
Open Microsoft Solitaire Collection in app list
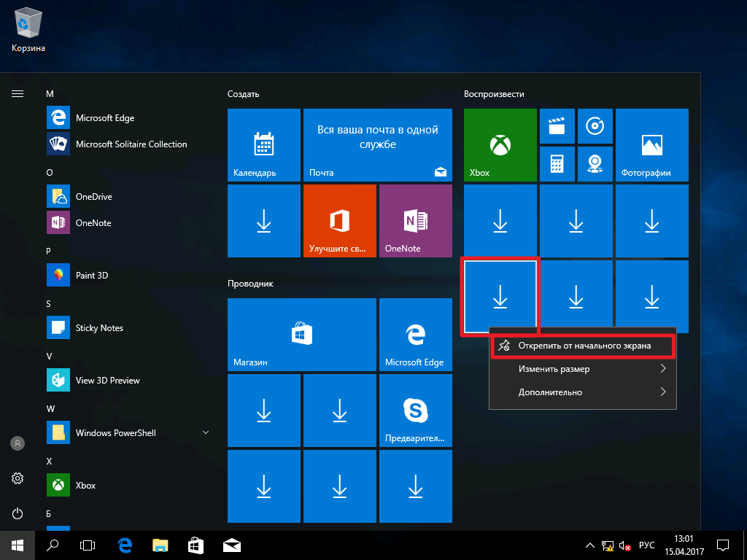[128, 144]
